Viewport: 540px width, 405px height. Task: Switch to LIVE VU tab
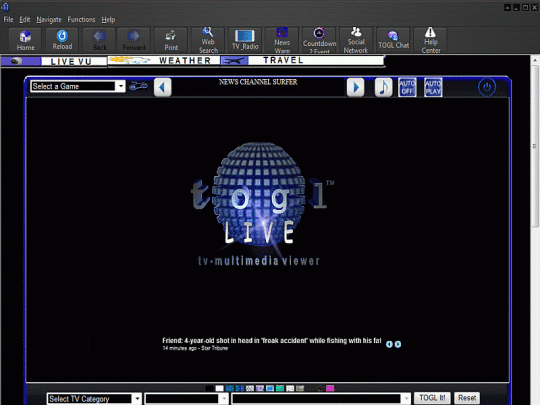click(x=54, y=61)
